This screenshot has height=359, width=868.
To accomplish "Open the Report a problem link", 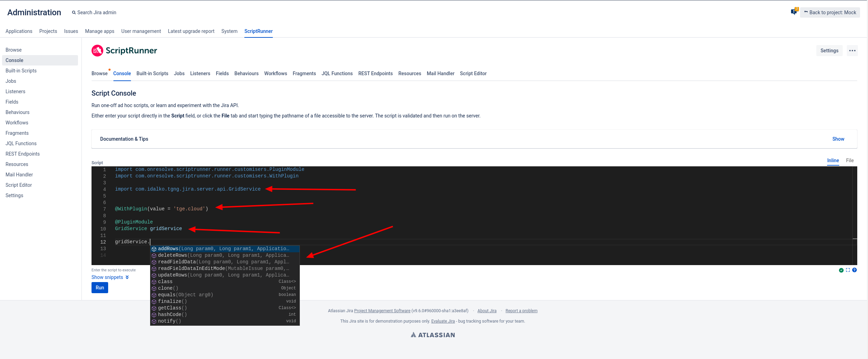I will click(521, 310).
